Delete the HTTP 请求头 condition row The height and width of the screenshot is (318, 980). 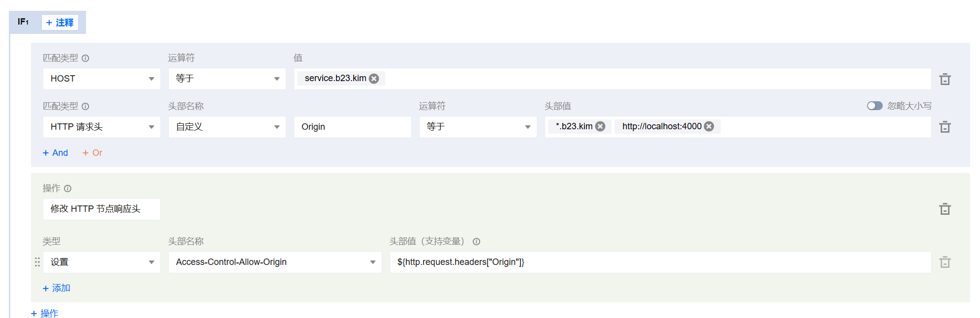(x=945, y=127)
